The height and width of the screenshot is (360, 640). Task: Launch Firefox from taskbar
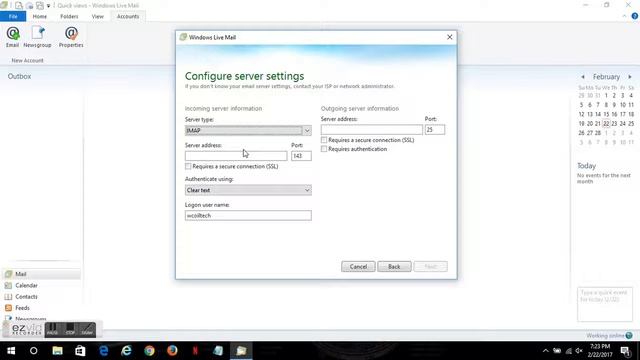pyautogui.click(x=172, y=351)
